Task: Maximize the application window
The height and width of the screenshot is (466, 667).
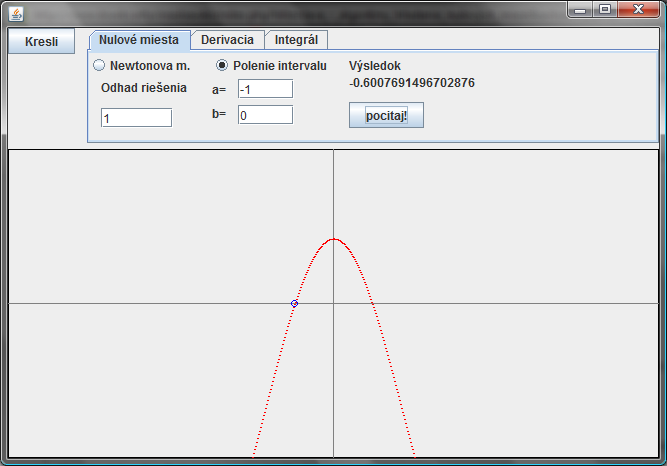Action: [x=605, y=10]
